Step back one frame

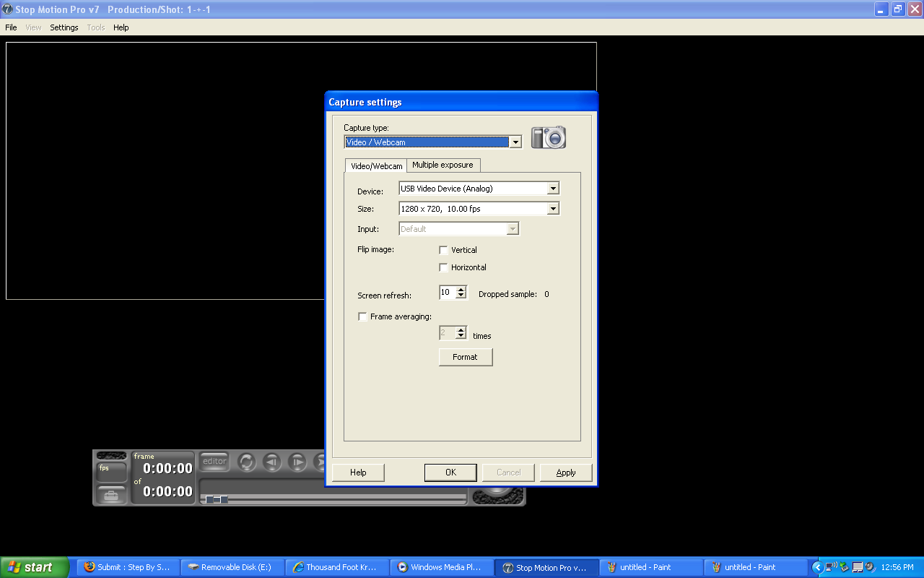coord(272,462)
